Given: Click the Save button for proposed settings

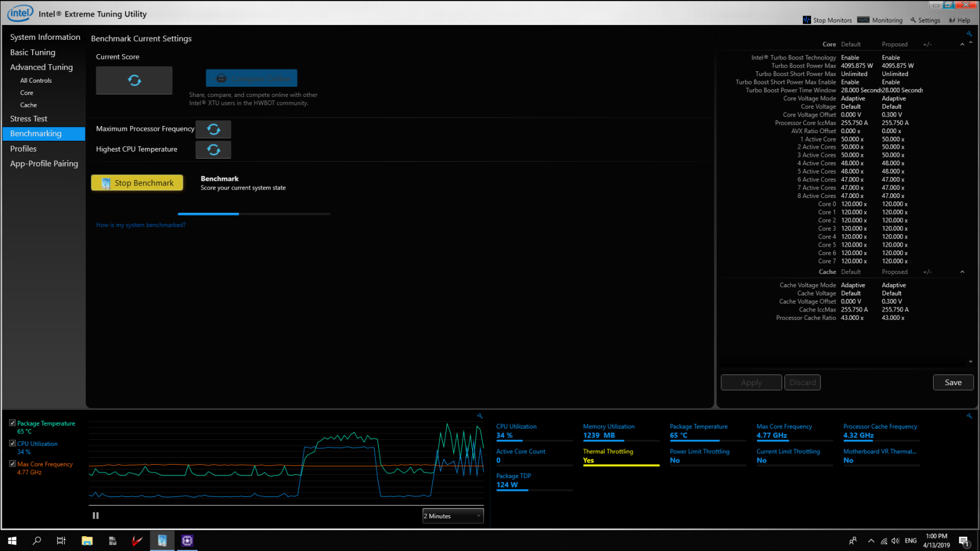Looking at the screenshot, I should (953, 382).
